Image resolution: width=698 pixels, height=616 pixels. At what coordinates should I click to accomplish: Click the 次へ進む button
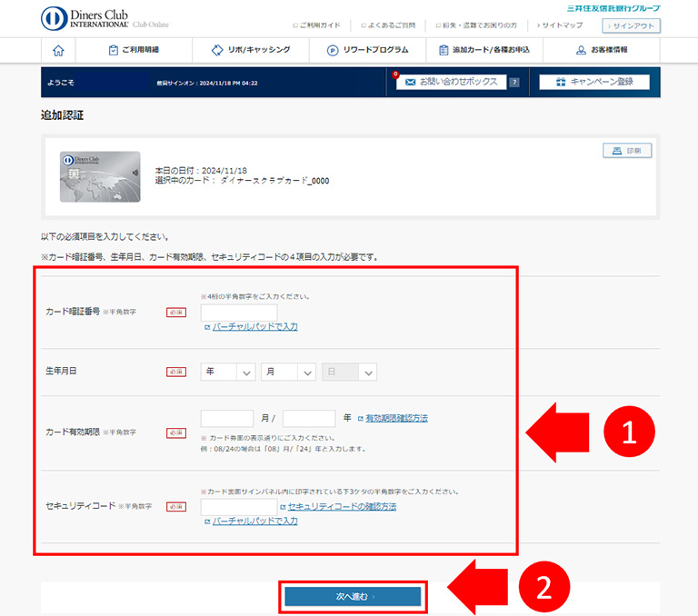coord(353,596)
